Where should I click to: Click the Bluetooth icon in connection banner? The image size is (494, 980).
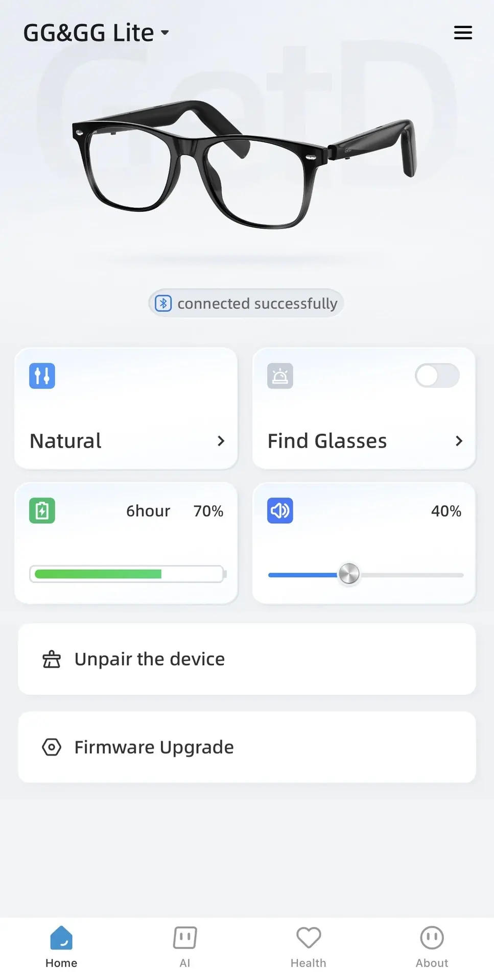163,303
